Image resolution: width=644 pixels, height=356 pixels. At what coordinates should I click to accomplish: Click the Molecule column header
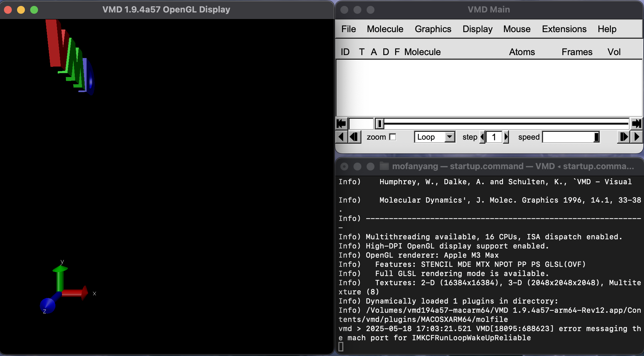pos(422,52)
